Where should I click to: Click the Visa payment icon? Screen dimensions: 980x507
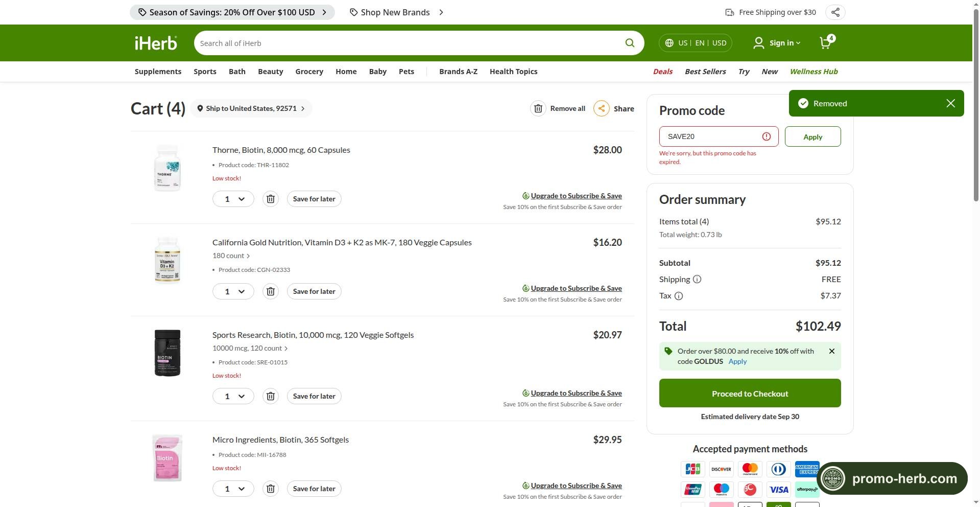click(x=779, y=490)
